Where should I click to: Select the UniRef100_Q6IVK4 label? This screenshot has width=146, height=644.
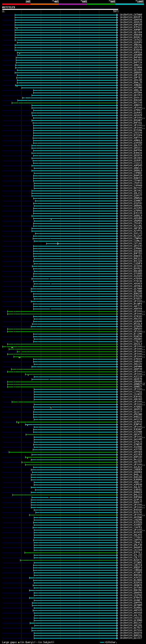(x=131, y=32)
